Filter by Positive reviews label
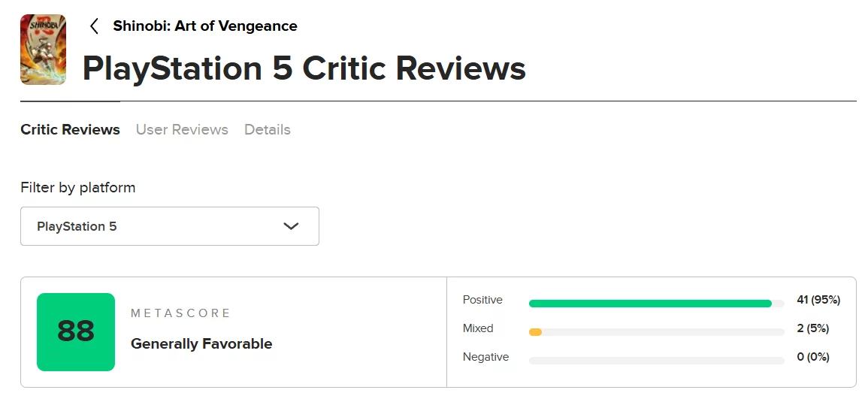Image resolution: width=868 pixels, height=399 pixels. (482, 300)
